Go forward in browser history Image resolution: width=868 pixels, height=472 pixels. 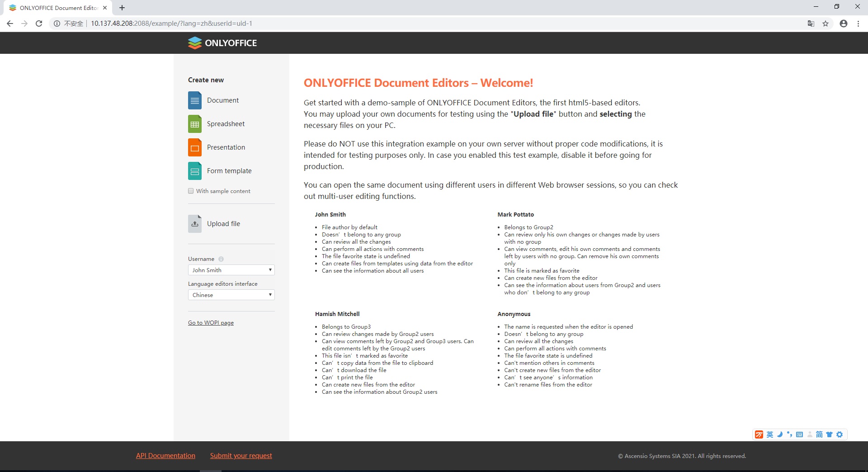click(x=24, y=24)
